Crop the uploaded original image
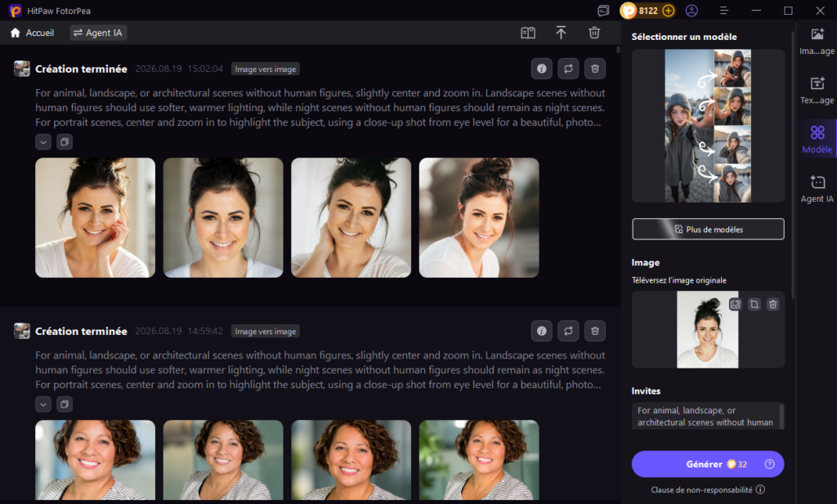This screenshot has height=504, width=837. tap(754, 305)
